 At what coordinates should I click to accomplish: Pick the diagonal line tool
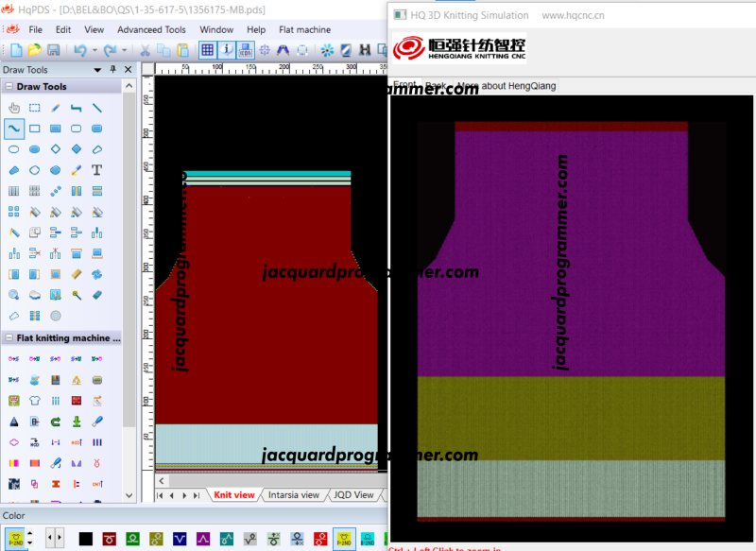coord(97,108)
